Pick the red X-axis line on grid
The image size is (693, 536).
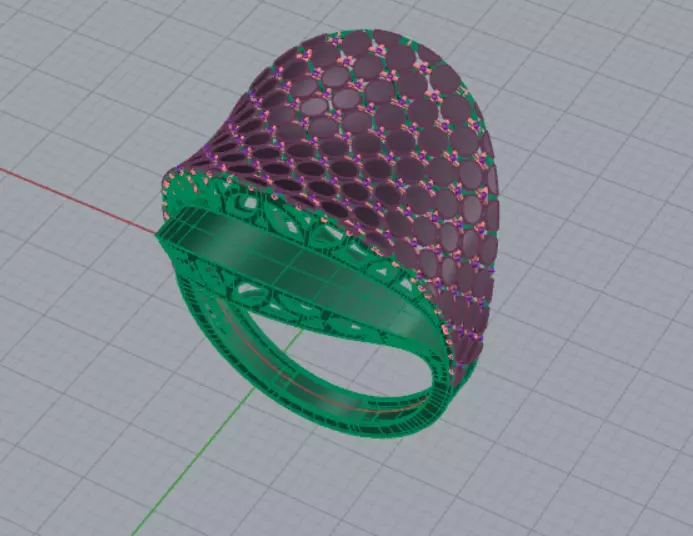click(77, 200)
